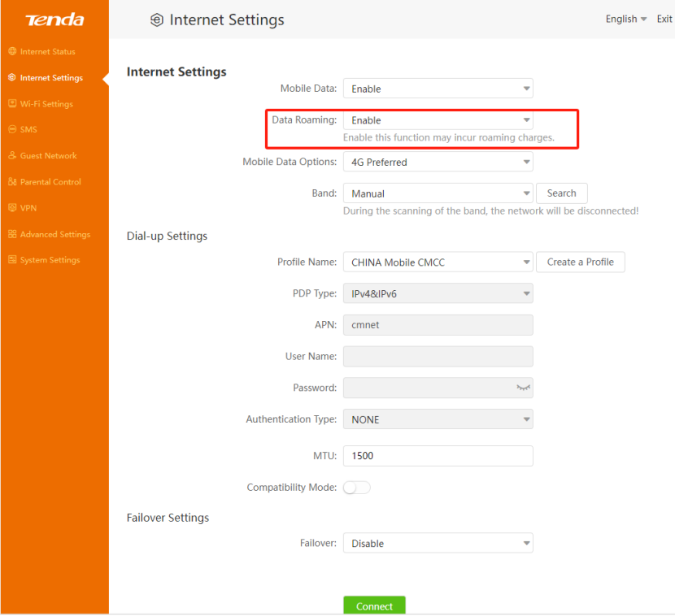This screenshot has height=616, width=675.
Task: Expand the Mobile Data Options dropdown
Action: point(438,163)
